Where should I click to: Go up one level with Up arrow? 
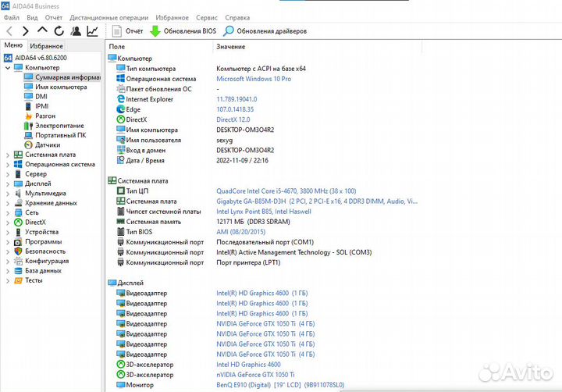click(43, 31)
